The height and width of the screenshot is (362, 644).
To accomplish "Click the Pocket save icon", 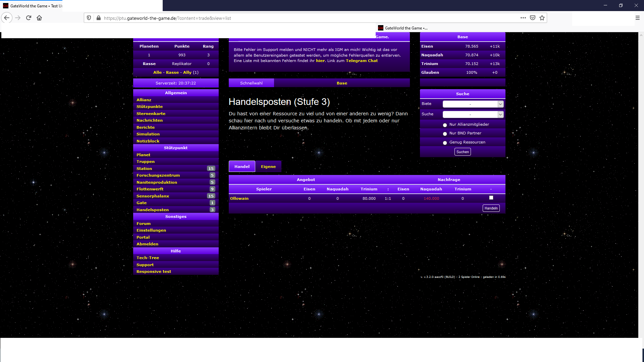I will [x=533, y=18].
